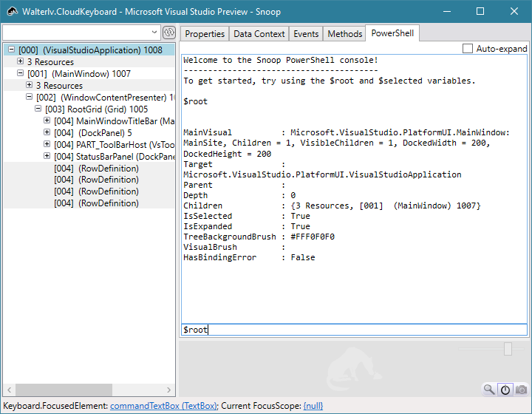Click the refresh tree icon beside filter box
This screenshot has width=532, height=414.
[x=168, y=33]
